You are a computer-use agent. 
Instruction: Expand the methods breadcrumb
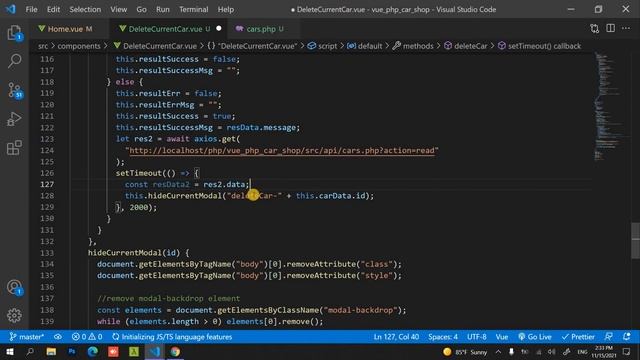tap(413, 46)
